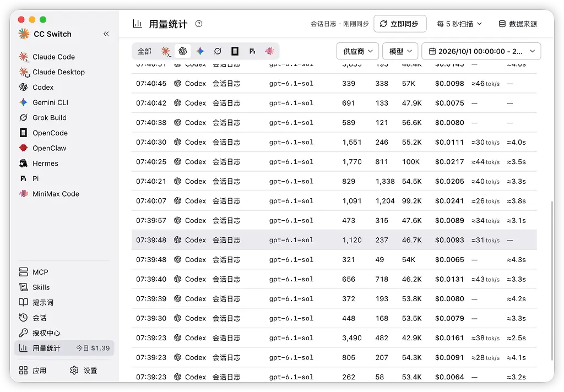Click ≈34 tok/s in 07:39:57 row
Image resolution: width=564 pixels, height=392 pixels.
pos(485,220)
